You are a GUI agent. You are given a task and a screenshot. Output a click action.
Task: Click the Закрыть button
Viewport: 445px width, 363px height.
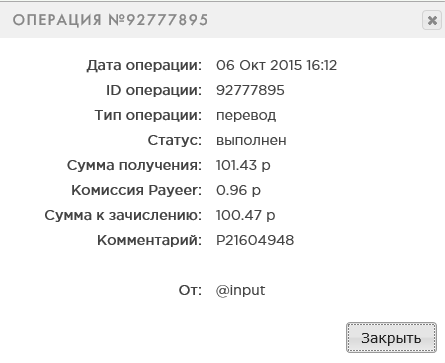[391, 337]
